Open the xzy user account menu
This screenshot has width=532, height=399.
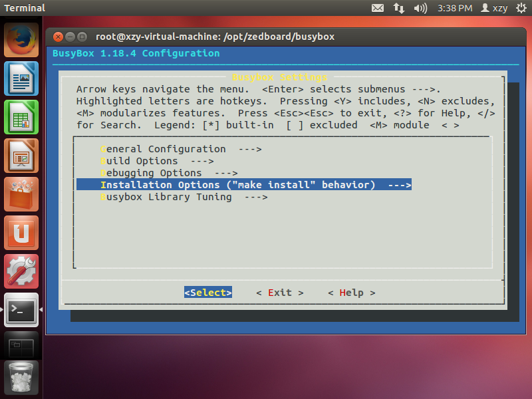(x=494, y=8)
